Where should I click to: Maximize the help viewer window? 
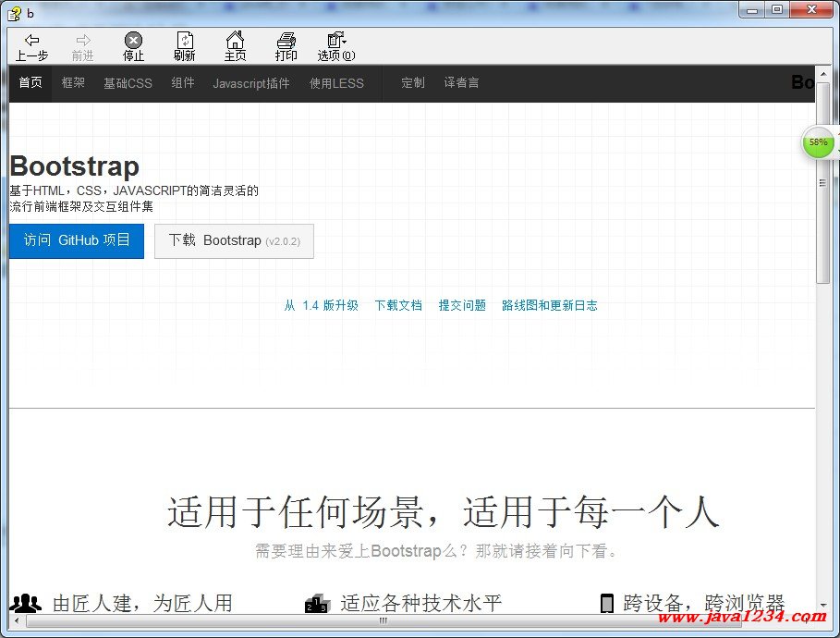777,10
